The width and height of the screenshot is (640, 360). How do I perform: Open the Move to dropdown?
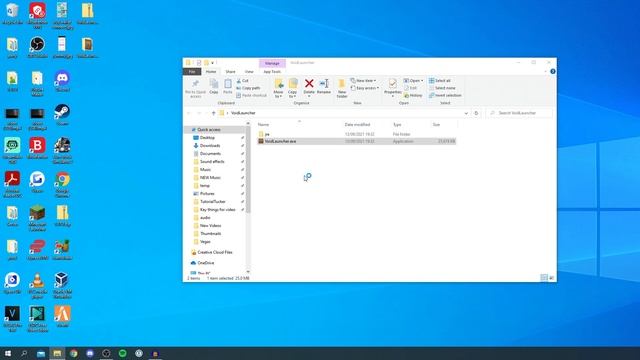279,88
